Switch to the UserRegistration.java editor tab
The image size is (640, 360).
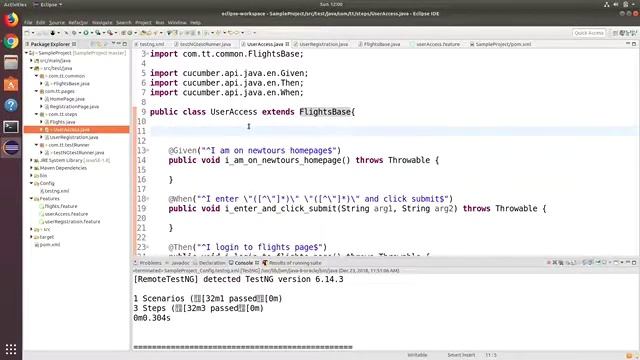pyautogui.click(x=324, y=44)
